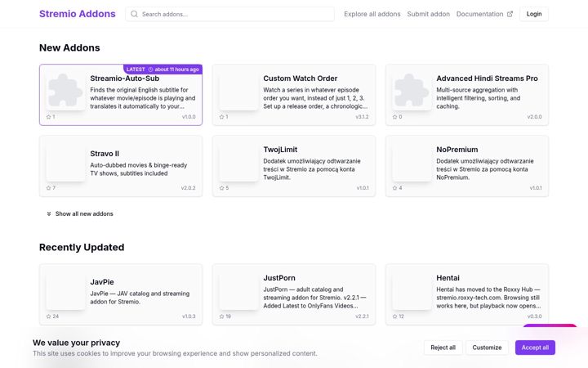
Task: Click the clock icon in LATEST badge
Action: pos(150,70)
